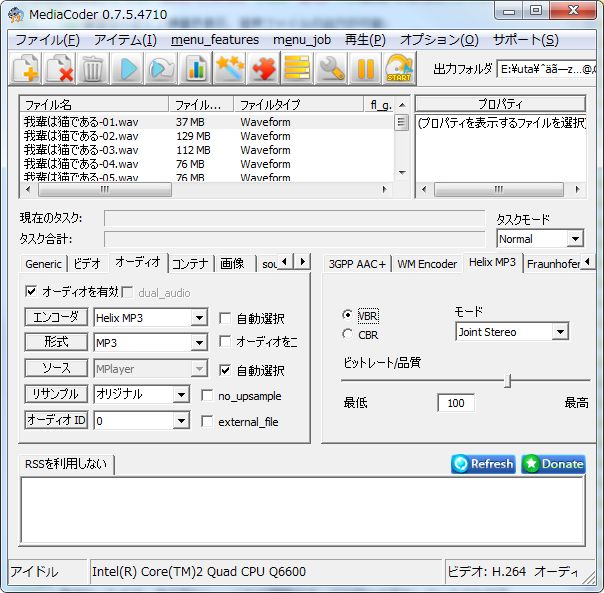This screenshot has height=593, width=604.
Task: Click the magic wand wizard icon
Action: (x=229, y=69)
